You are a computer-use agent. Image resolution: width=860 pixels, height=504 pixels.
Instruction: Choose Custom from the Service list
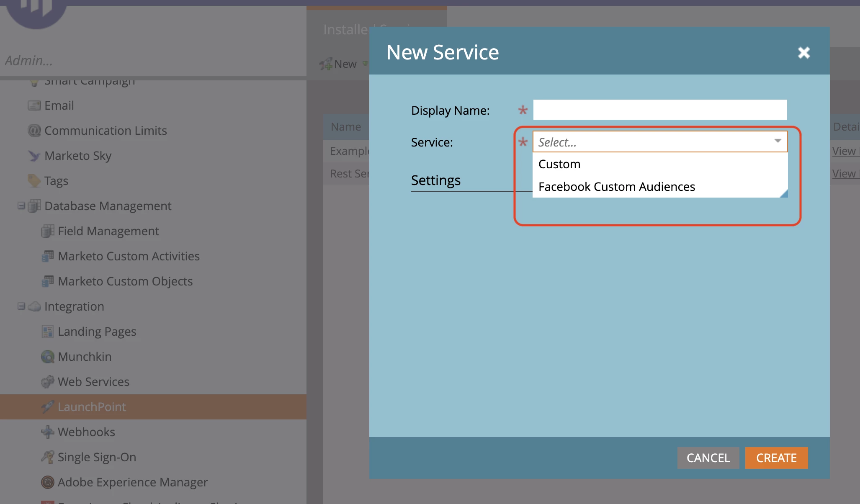(559, 164)
